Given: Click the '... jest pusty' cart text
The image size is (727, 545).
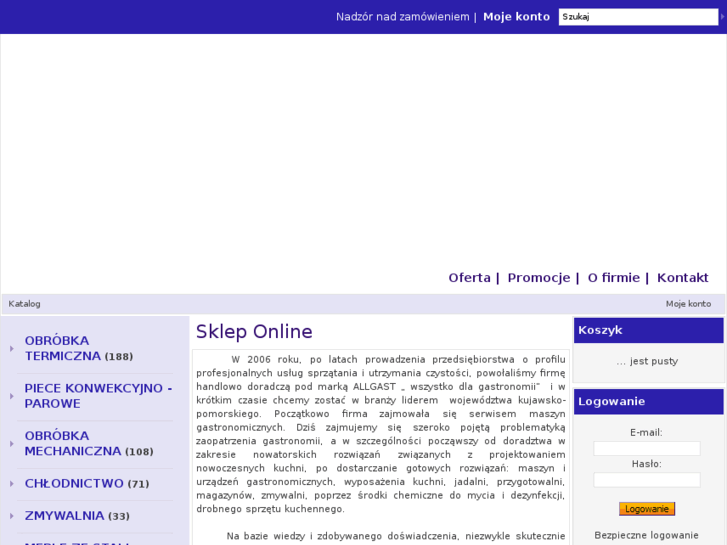Looking at the screenshot, I should pos(647,361).
